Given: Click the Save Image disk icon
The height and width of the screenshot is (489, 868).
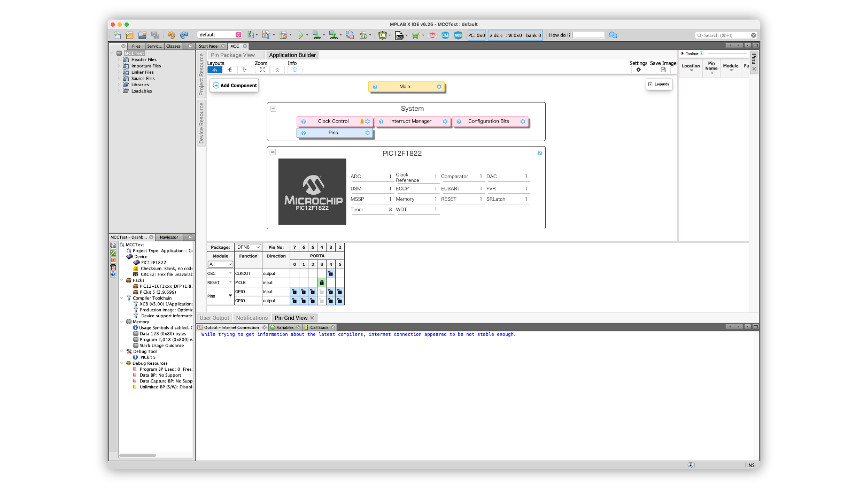Looking at the screenshot, I should tap(663, 70).
